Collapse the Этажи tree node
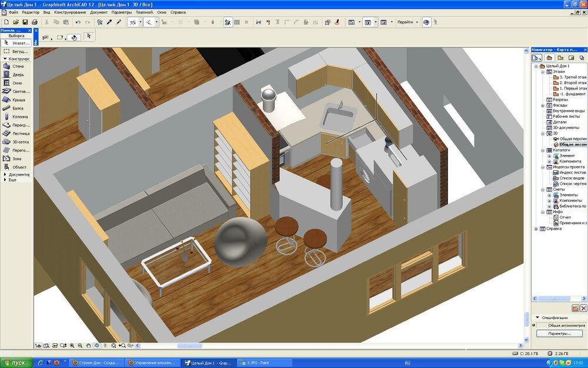Viewport: 588px width, 368px height. pos(542,71)
